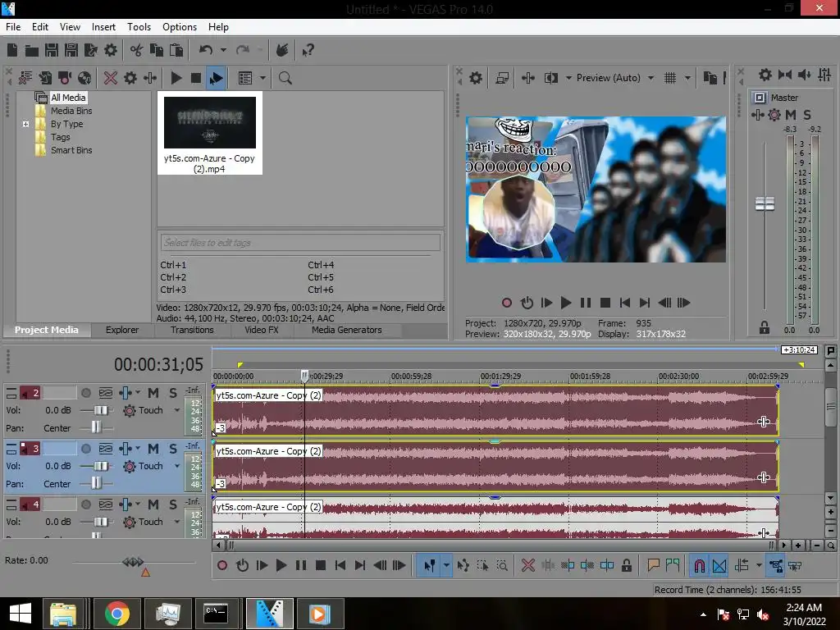Toggle Split Screen View in preview
Screen dimensions: 840x630
[x=550, y=78]
